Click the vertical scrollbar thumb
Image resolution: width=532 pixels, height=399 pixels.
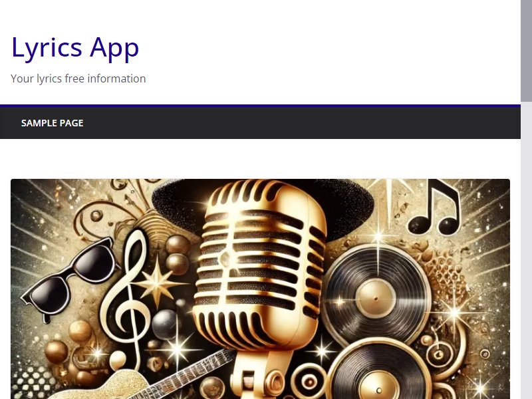pos(526,51)
